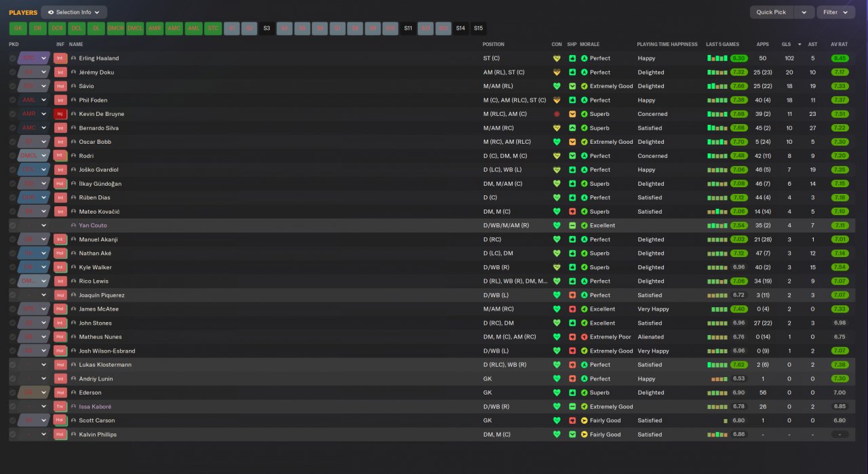Click Erling Haaland's condition heart icon
Viewport: 868px width, 474px height.
(557, 58)
